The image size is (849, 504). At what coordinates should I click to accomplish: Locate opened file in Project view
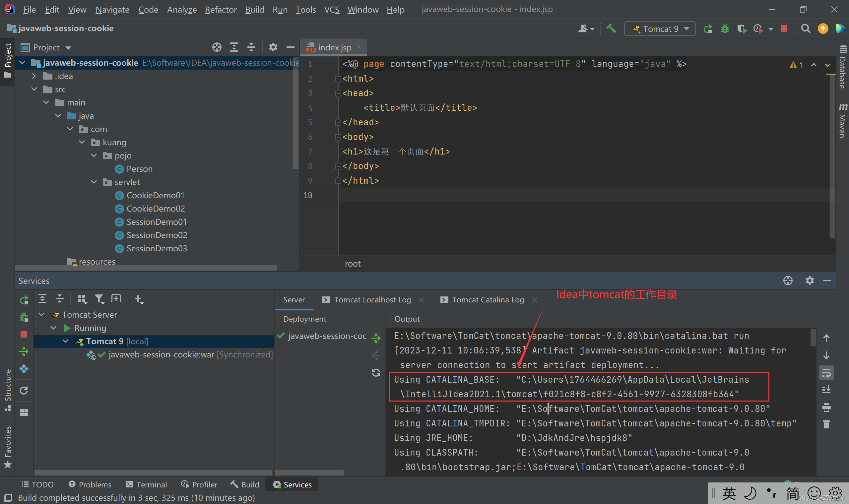tap(217, 47)
